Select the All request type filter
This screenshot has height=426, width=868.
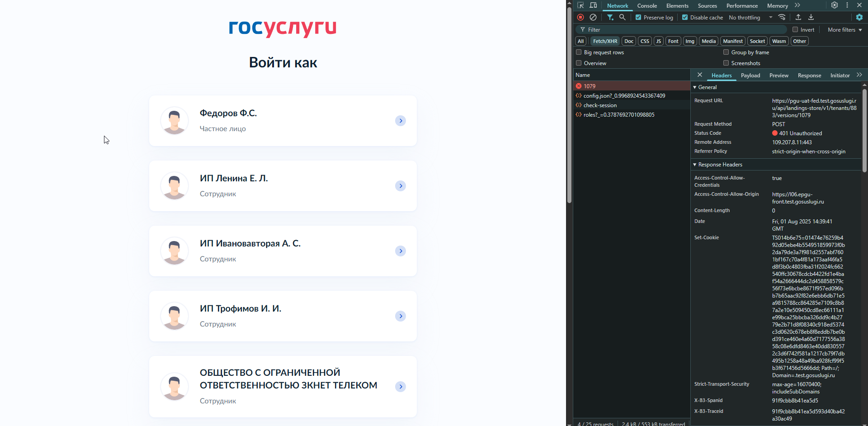pos(581,41)
